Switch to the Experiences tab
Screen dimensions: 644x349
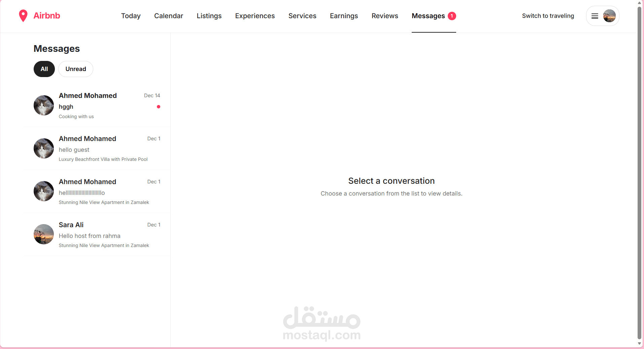tap(255, 16)
